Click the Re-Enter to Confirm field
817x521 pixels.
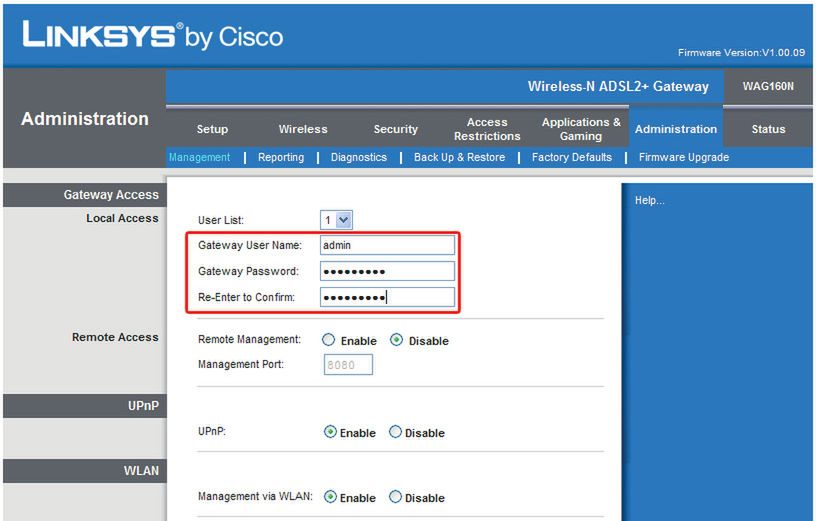(387, 297)
